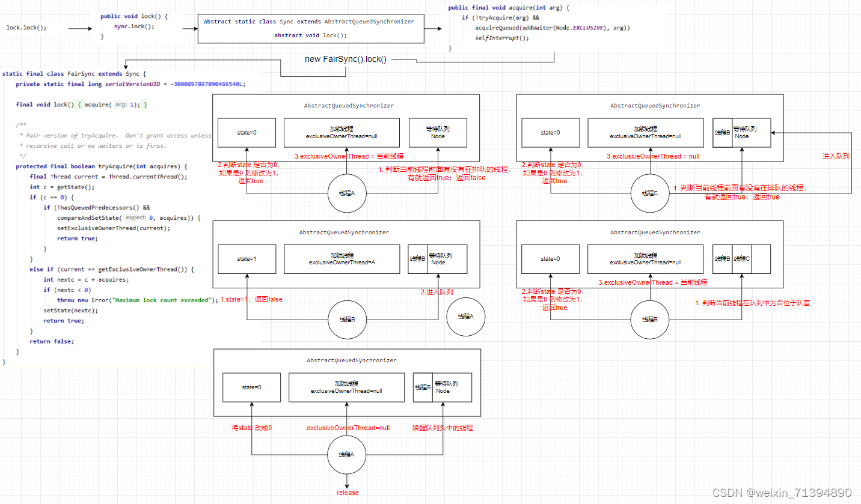Click the 'protected final boolean tryAcquire(int acquires)' line
Image resolution: width=861 pixels, height=504 pixels.
click(x=102, y=166)
